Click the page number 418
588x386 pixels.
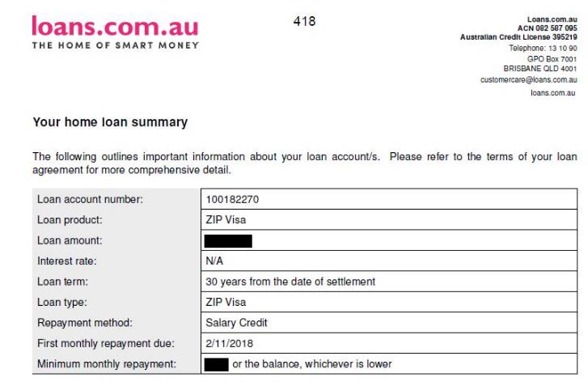click(x=304, y=21)
